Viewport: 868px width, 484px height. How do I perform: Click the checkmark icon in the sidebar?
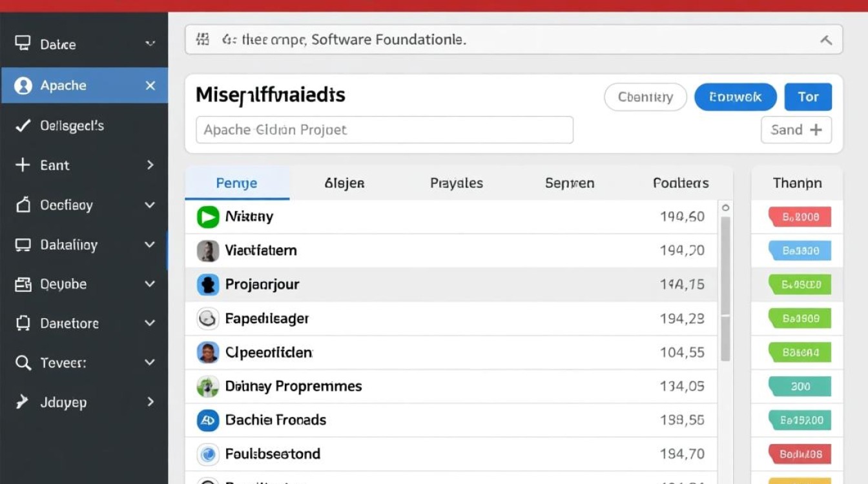[x=23, y=126]
